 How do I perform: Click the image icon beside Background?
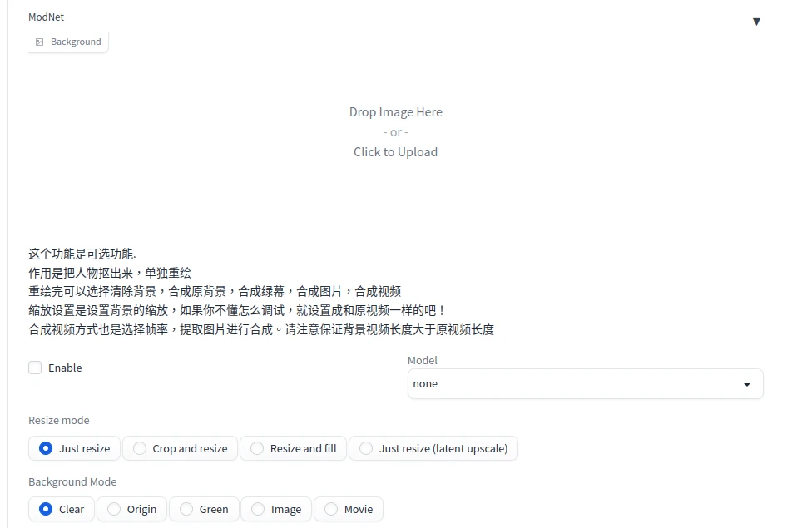39,42
